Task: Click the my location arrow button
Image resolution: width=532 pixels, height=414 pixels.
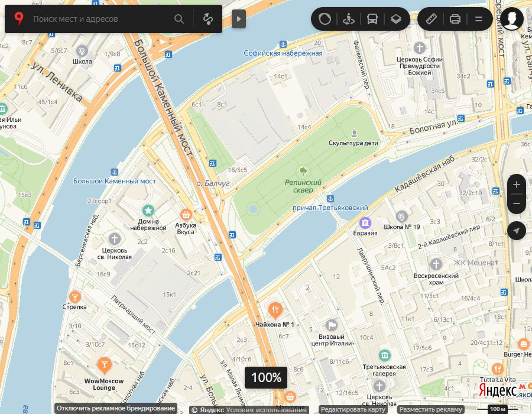Action: tap(517, 231)
